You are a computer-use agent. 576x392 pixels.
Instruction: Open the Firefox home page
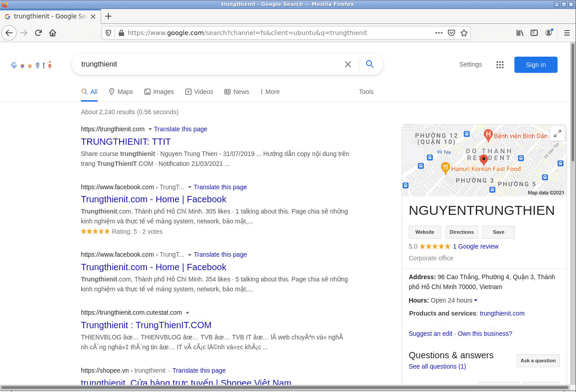(x=53, y=33)
